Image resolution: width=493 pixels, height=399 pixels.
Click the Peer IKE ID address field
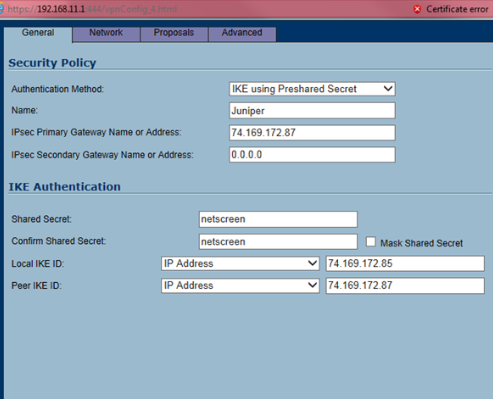(x=405, y=286)
